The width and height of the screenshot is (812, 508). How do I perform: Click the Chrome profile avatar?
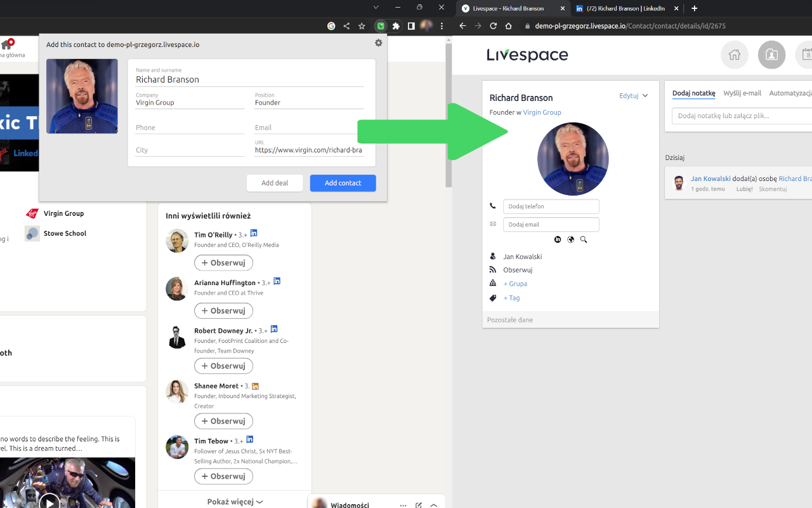(x=426, y=26)
